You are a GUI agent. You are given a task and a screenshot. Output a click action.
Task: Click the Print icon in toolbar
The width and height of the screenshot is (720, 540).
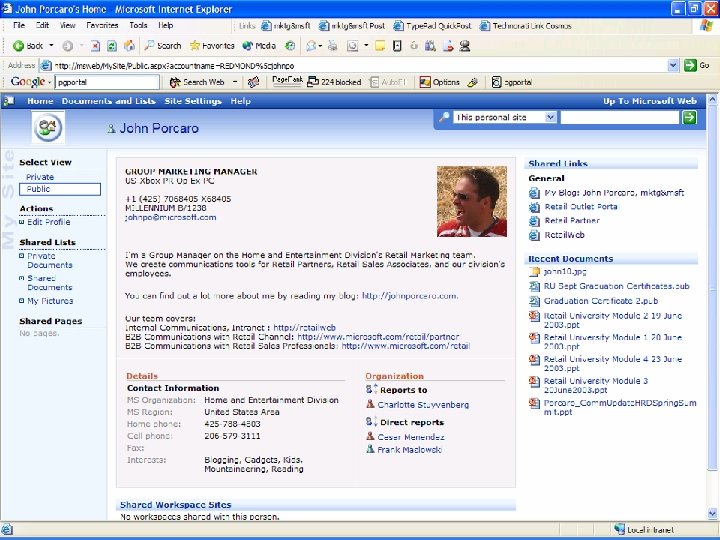coord(332,45)
